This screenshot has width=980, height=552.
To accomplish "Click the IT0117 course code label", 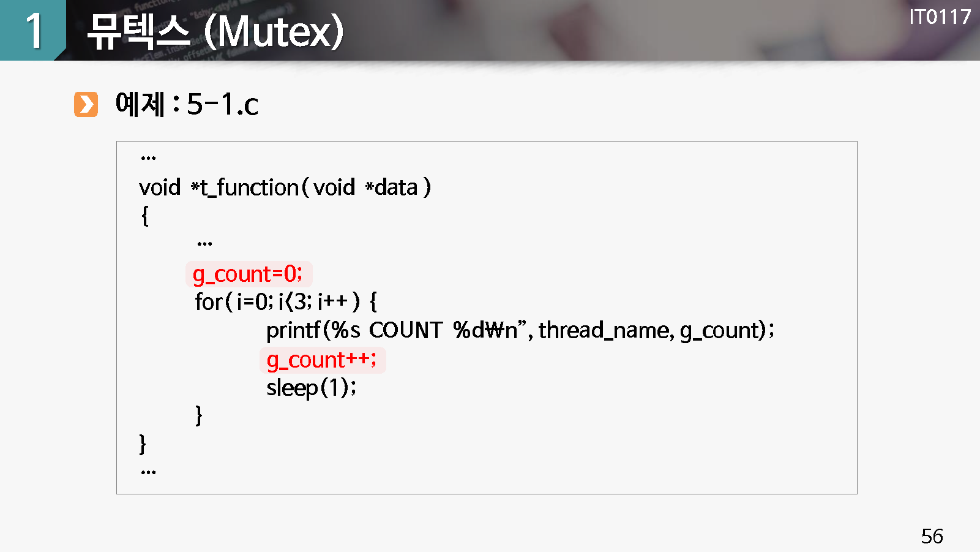I will pyautogui.click(x=940, y=17).
